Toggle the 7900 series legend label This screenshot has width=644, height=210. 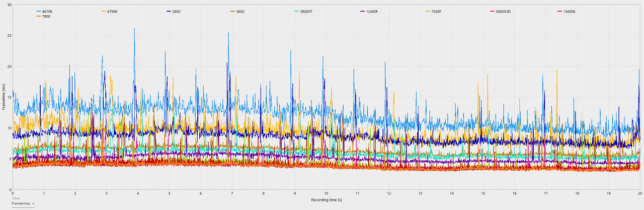click(46, 17)
